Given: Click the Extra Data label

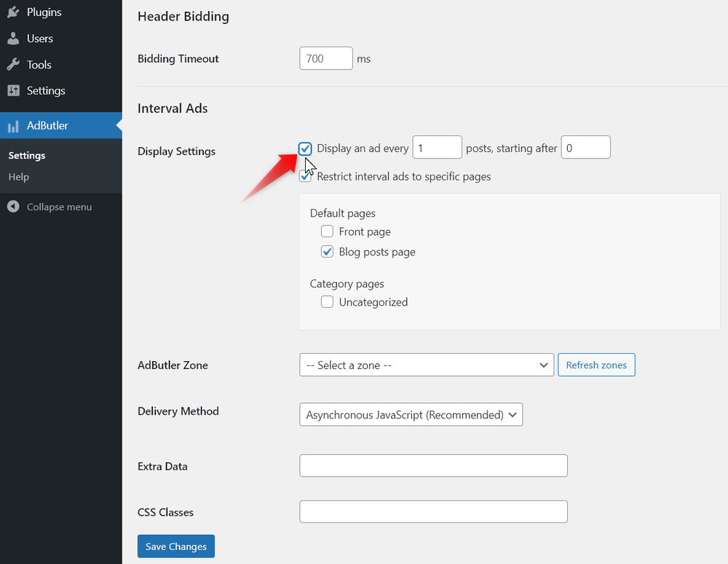Looking at the screenshot, I should [162, 466].
